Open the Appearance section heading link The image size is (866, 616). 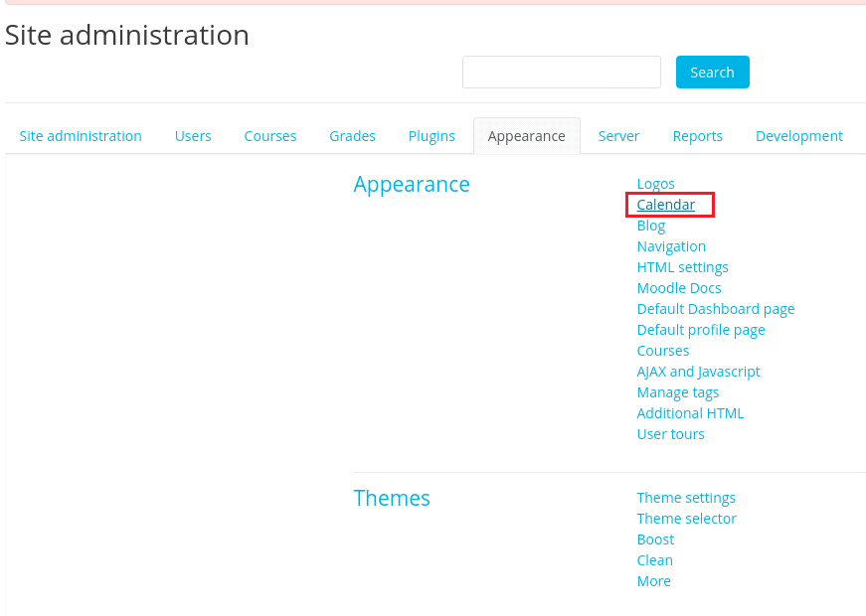[x=412, y=185]
